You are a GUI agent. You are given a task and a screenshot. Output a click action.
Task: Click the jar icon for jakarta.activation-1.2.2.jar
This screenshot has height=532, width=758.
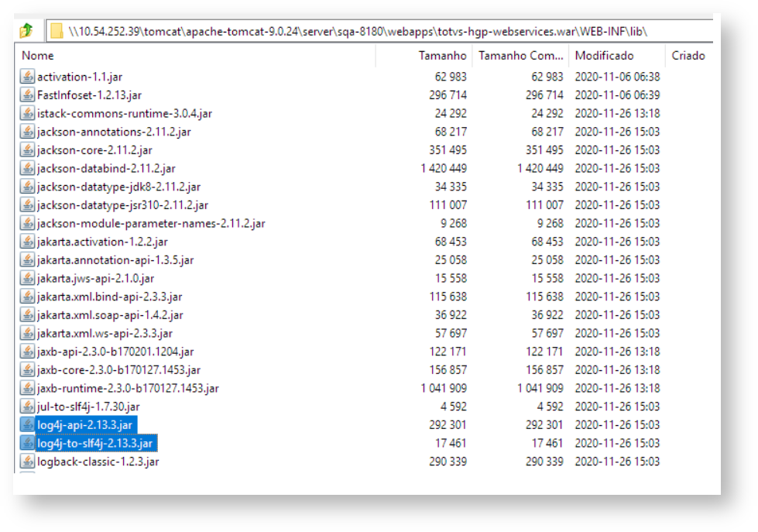[x=27, y=242]
